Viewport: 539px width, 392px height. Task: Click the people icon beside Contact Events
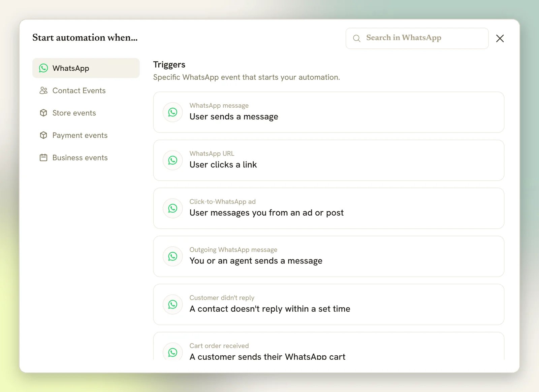[43, 91]
